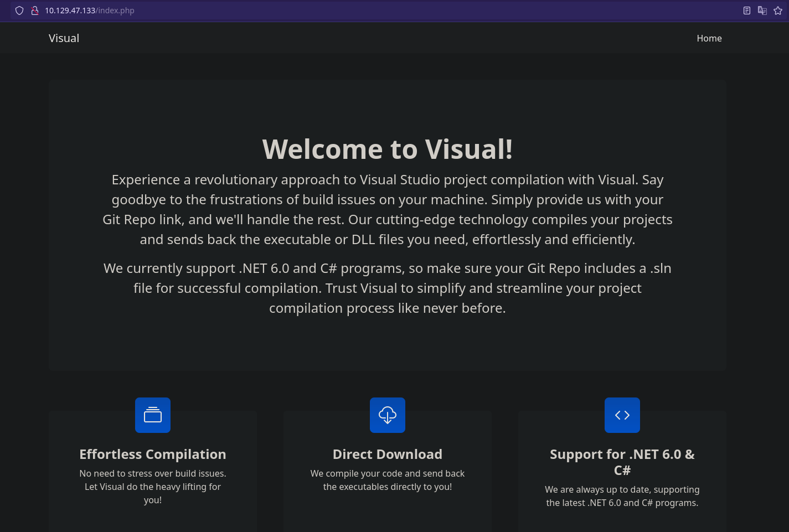Screen dimensions: 789x532
Task: Toggle the bookmark star for this page
Action: click(778, 11)
